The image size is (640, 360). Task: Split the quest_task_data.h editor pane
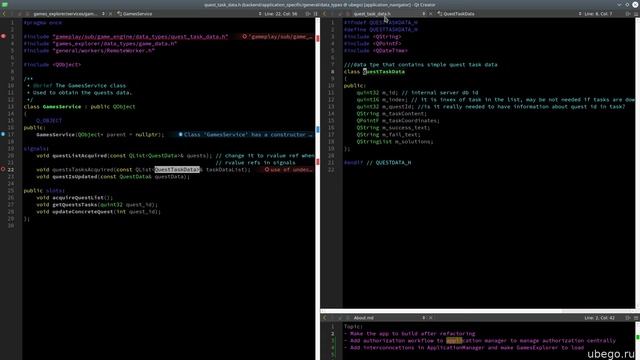pyautogui.click(x=628, y=14)
